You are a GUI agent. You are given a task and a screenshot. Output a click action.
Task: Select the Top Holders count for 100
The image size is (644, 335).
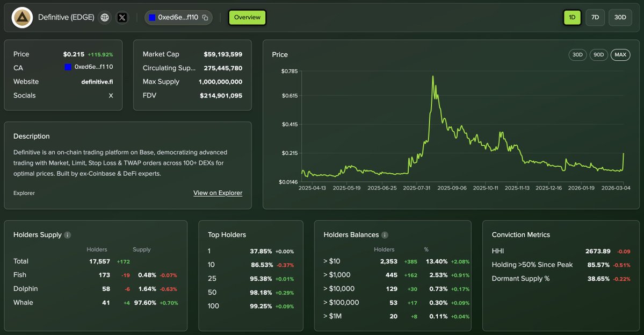click(x=213, y=305)
